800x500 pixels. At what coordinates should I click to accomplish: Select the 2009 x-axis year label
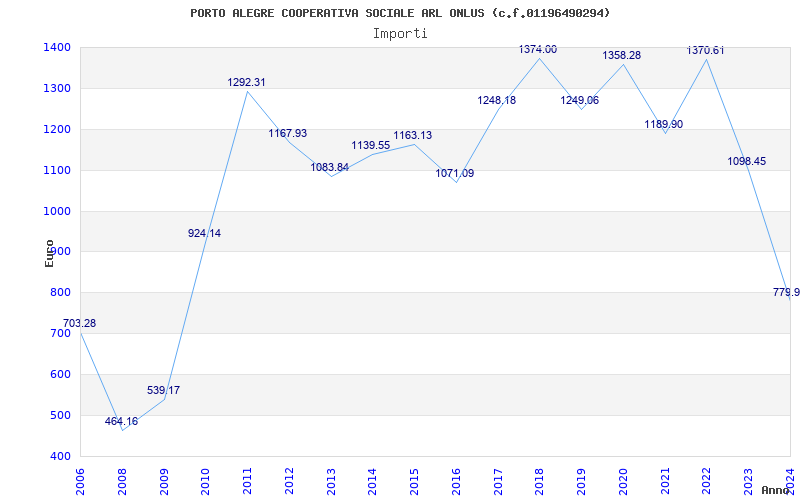[x=164, y=482]
